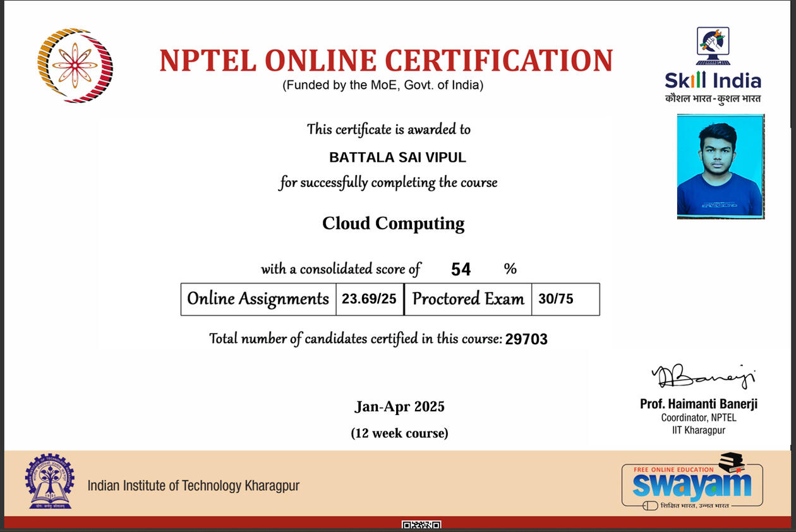Click the NPTEL Online Certification heading

(x=385, y=61)
